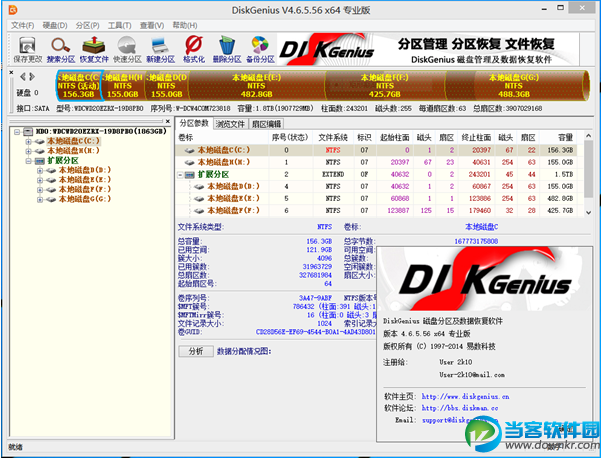Collapse the HD0 disk root node in tree
This screenshot has height=459, width=601.
tap(17, 132)
